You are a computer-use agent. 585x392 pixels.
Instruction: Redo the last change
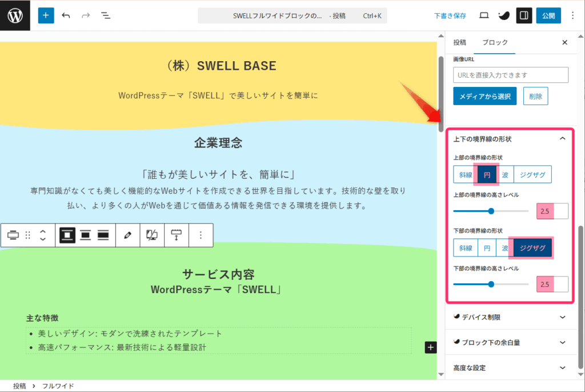pos(86,15)
